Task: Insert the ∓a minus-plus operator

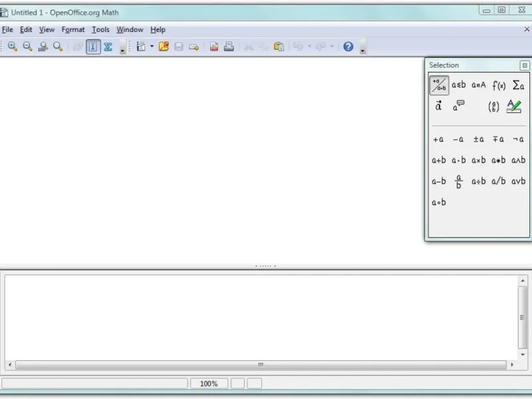Action: coord(498,139)
